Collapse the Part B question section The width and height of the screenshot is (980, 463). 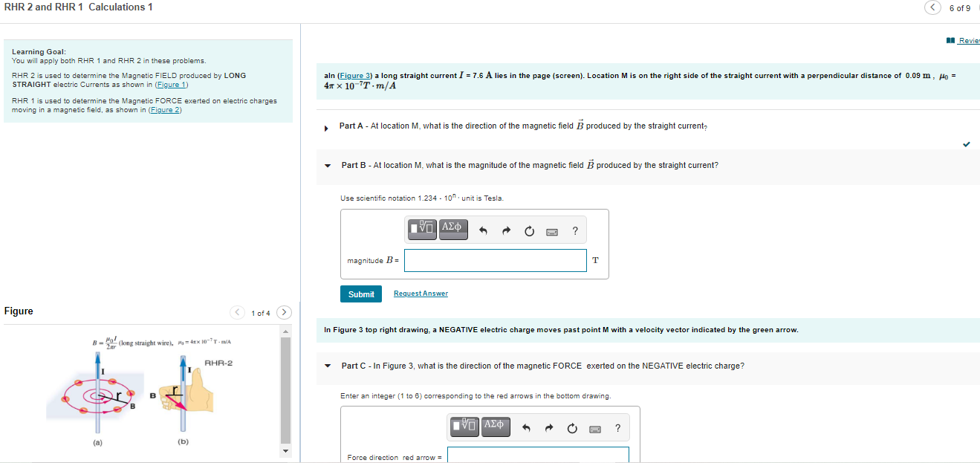coord(327,165)
